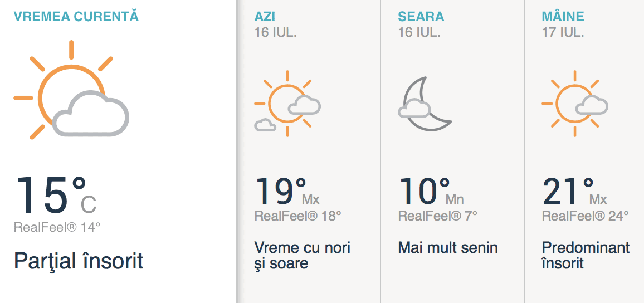Click the current RealFeel® 14° reading

pyautogui.click(x=57, y=227)
